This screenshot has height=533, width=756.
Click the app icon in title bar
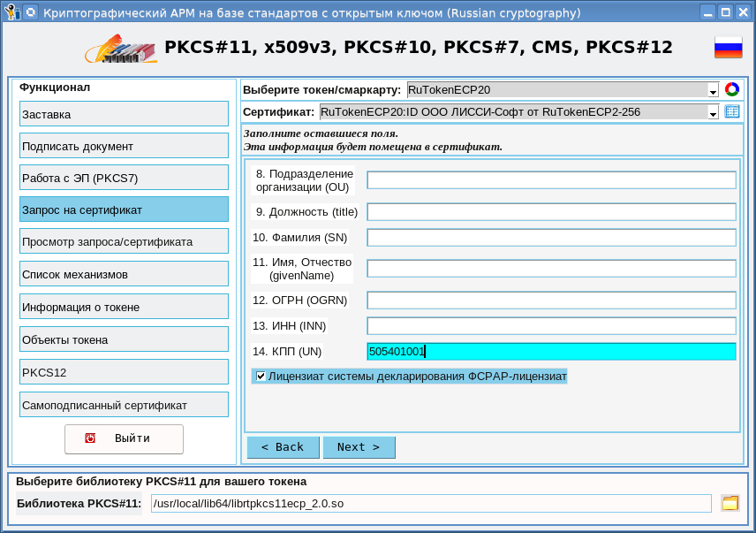point(12,12)
